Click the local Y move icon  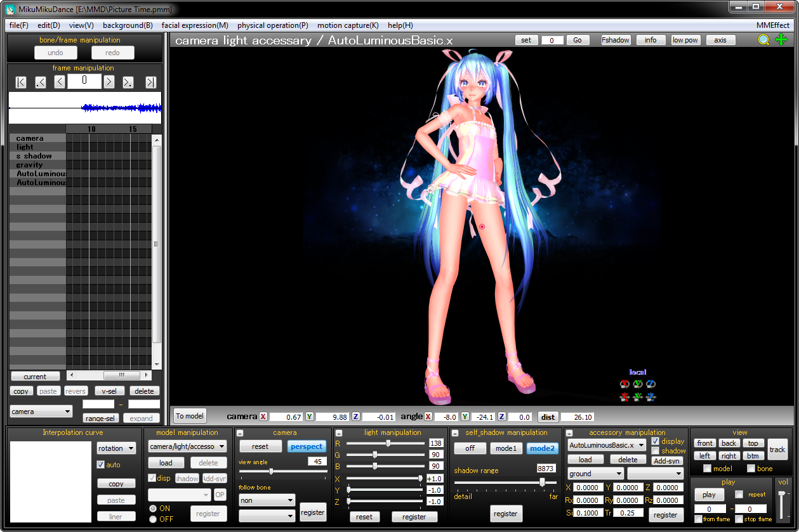tap(638, 398)
